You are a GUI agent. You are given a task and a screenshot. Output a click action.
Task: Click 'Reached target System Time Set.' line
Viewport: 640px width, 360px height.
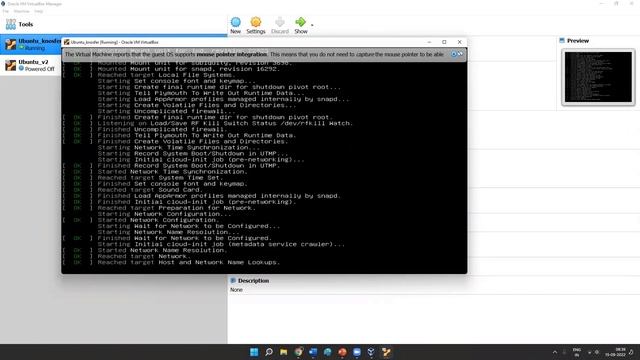click(160, 178)
